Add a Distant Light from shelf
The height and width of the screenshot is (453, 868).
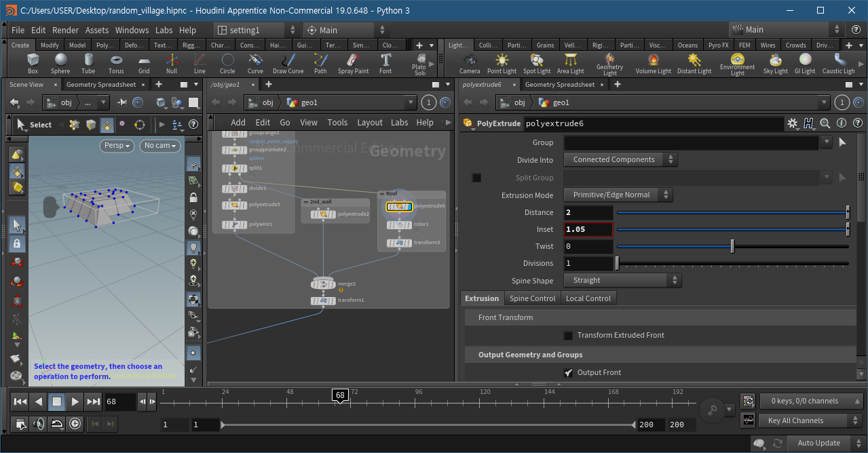tap(694, 63)
